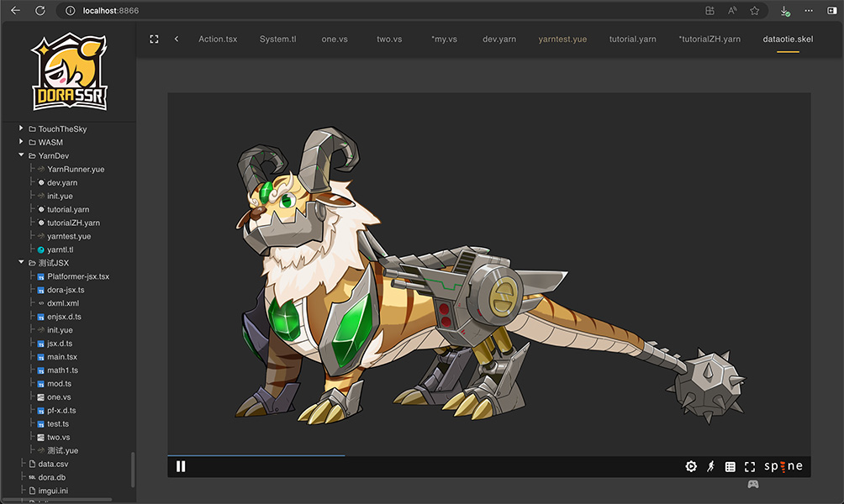Favorite this page with the star icon
This screenshot has width=844, height=504.
[754, 11]
